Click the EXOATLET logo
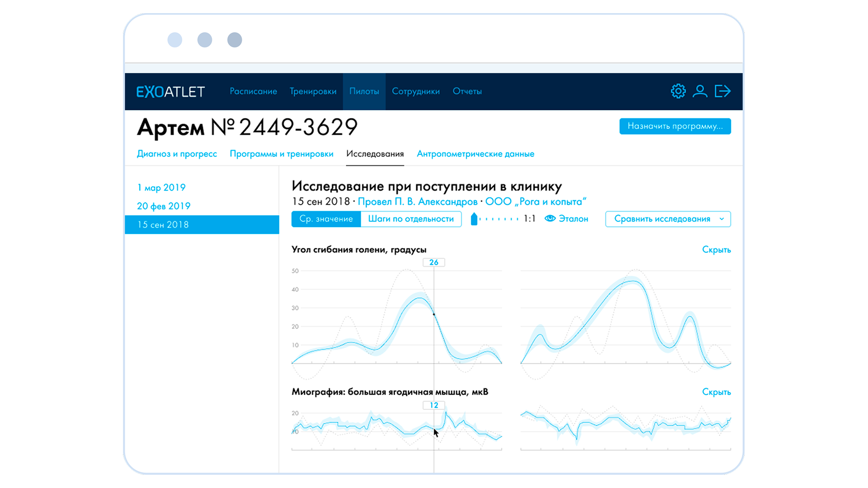This screenshot has width=868, height=488. [171, 92]
